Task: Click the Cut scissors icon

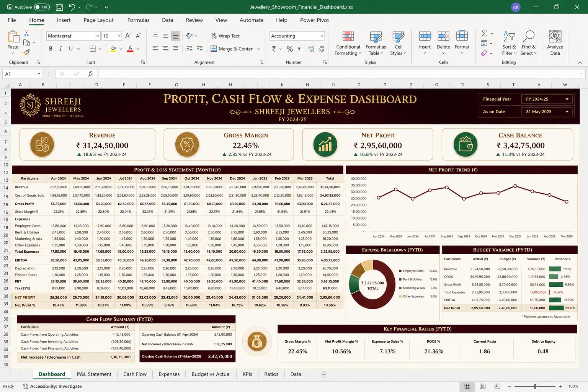Action: 26,33
